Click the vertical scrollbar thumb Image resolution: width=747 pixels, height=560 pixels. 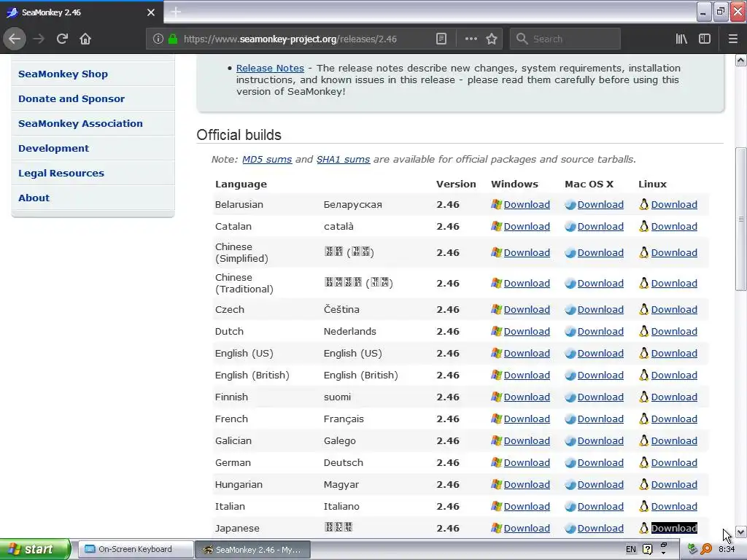(x=740, y=219)
